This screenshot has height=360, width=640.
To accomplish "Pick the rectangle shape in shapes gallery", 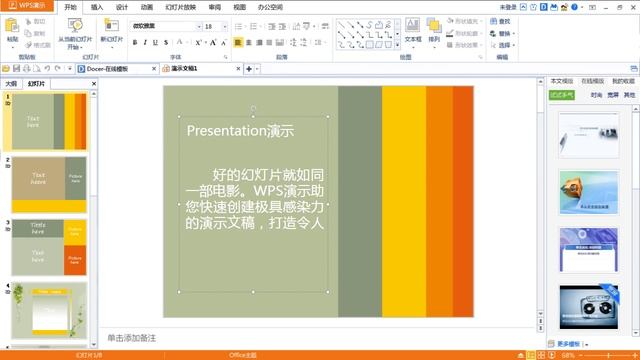I will (x=369, y=45).
